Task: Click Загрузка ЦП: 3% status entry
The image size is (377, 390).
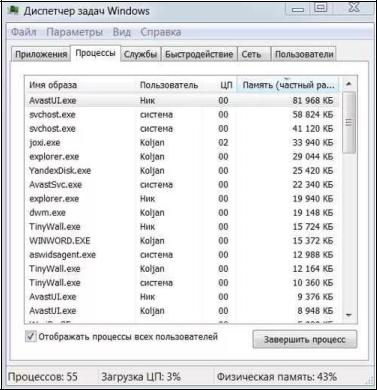Action: pos(141,377)
